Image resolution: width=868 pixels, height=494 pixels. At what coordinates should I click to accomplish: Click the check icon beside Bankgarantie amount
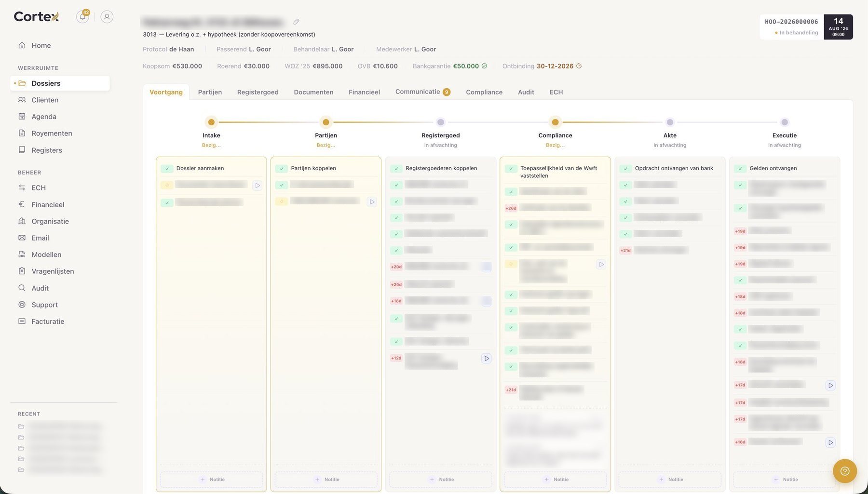tap(484, 66)
